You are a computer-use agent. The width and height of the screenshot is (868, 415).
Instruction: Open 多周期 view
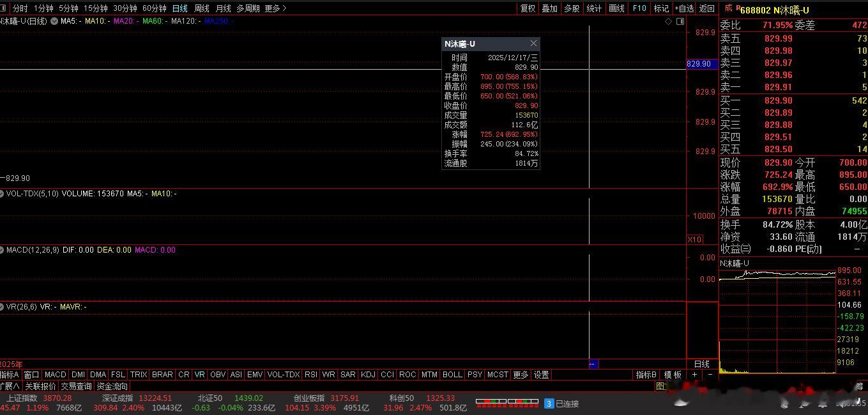248,8
